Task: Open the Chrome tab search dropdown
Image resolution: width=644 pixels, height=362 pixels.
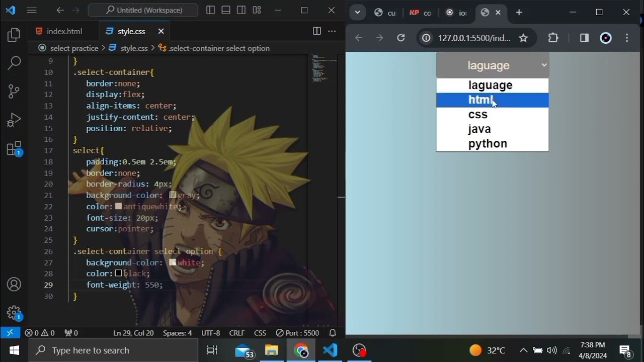Action: point(357,13)
